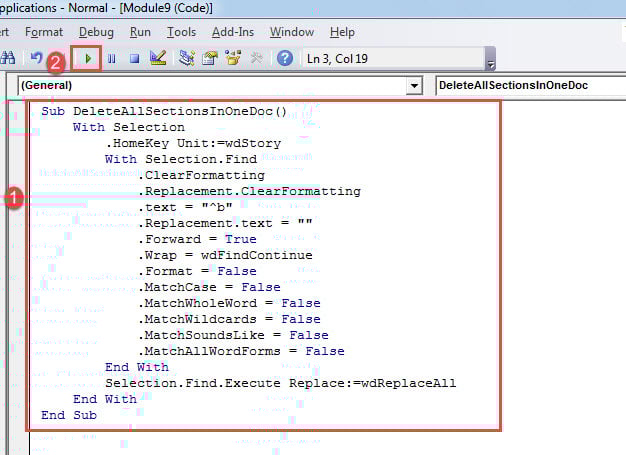
Task: Open the Help menu
Action: [x=342, y=32]
